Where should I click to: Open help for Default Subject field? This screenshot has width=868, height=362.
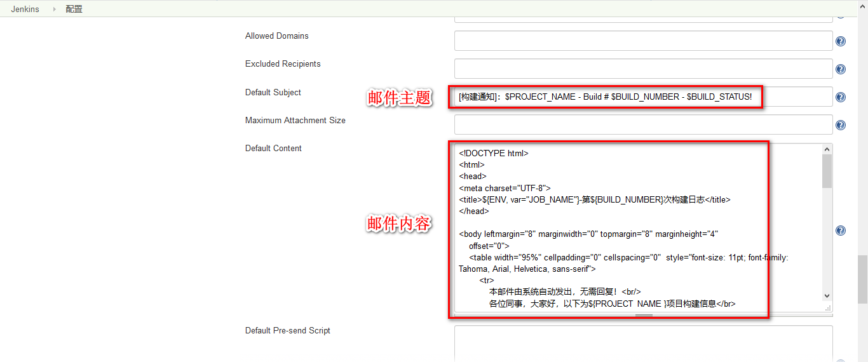[840, 97]
